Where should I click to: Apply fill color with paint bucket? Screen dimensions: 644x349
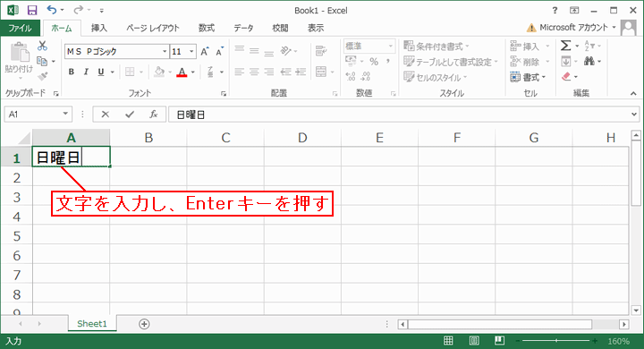pyautogui.click(x=159, y=72)
